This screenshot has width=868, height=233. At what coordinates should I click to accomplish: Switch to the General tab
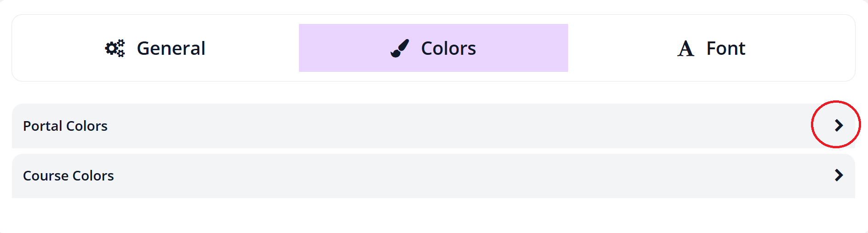tap(155, 48)
